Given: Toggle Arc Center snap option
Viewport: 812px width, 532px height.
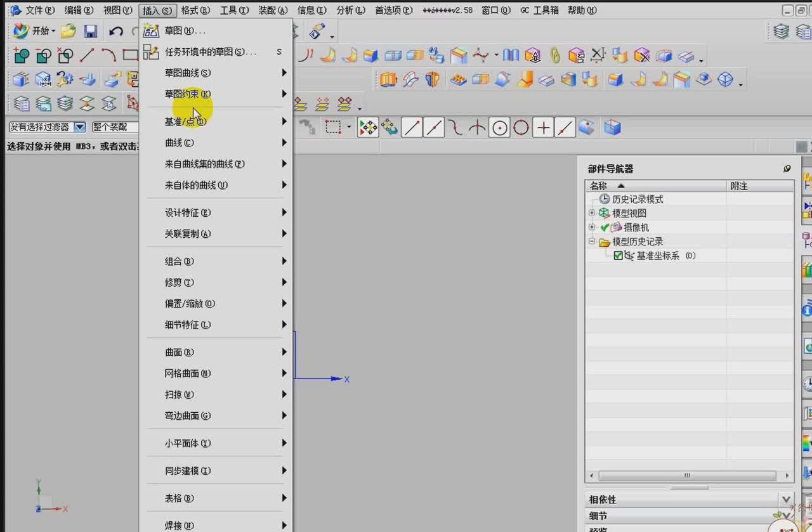Looking at the screenshot, I should tap(500, 128).
